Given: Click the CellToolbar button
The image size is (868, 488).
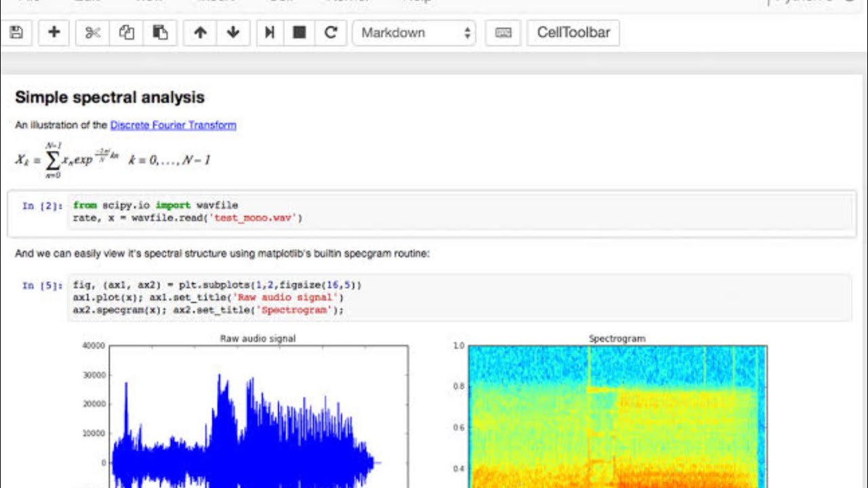Looking at the screenshot, I should [x=574, y=33].
